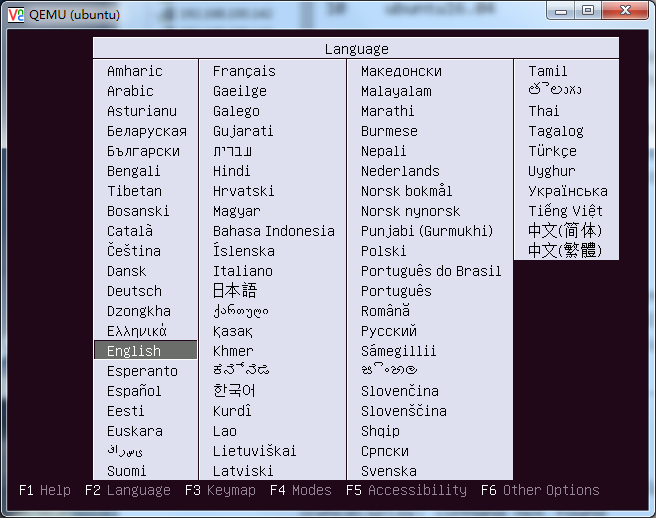Image resolution: width=656 pixels, height=518 pixels.
Task: Select Malayalam language
Action: click(x=396, y=91)
